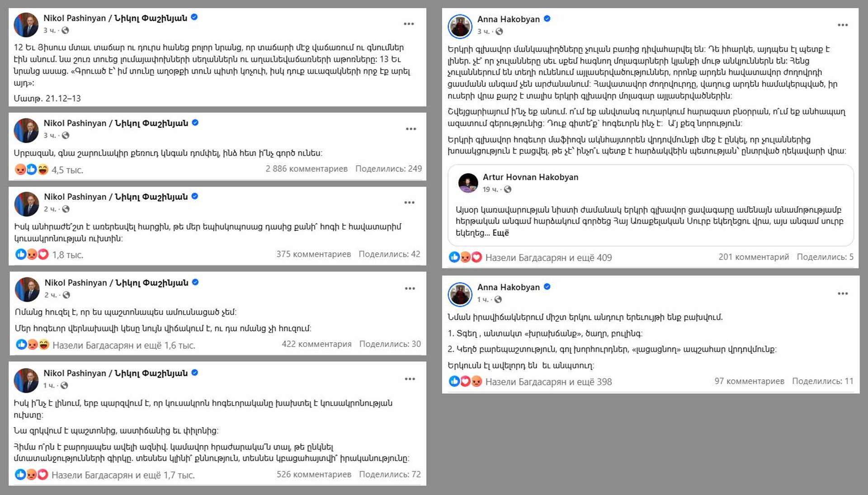868x495 pixels.
Task: Click reaction emojis next to 4,5 тыс.
Action: 32,170
